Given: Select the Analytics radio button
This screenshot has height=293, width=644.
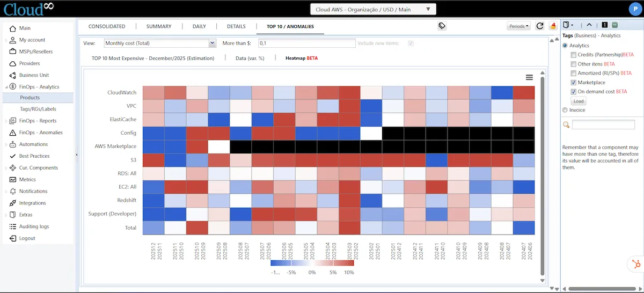Looking at the screenshot, I should (565, 46).
